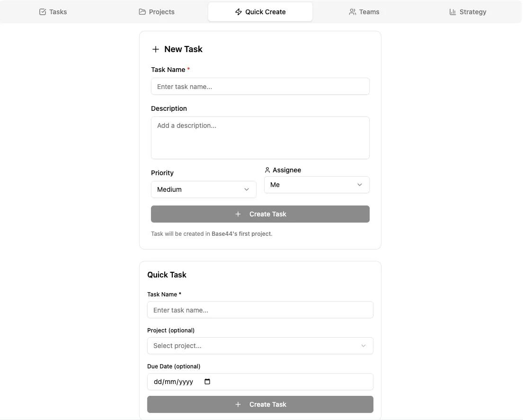Click the Assignee person icon
Screen dimensions: 523x420
267,170
